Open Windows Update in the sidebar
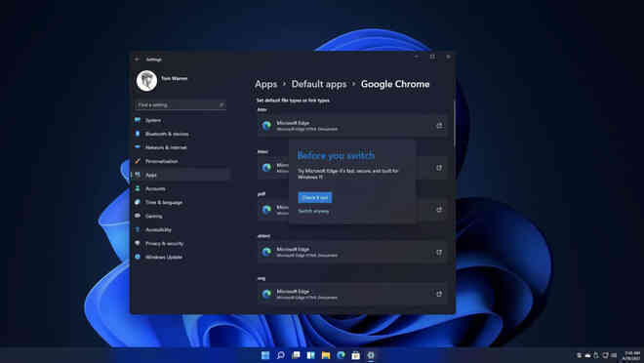Viewport: 644px width, 363px height. click(x=180, y=257)
